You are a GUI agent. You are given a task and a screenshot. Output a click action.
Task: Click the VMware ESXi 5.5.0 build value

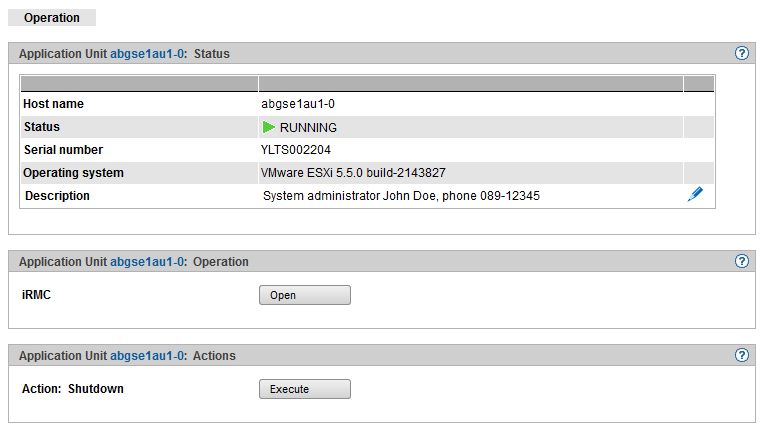click(x=353, y=173)
